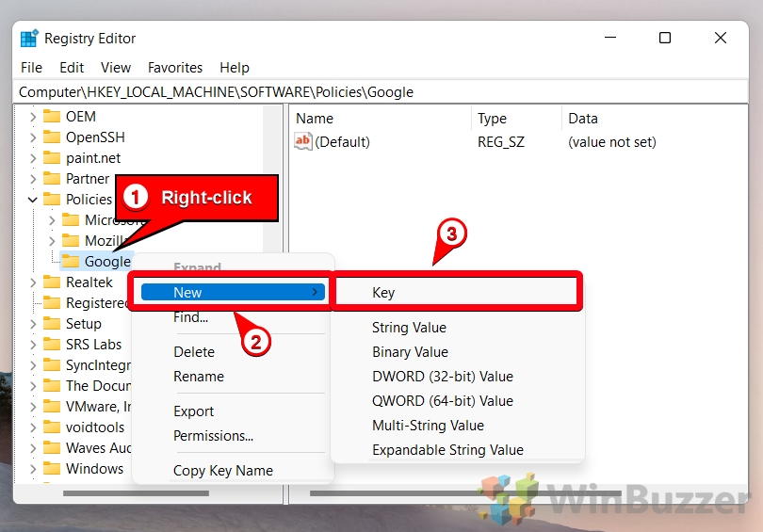Click the Waves Audio folder icon
The width and height of the screenshot is (763, 532).
(52, 447)
